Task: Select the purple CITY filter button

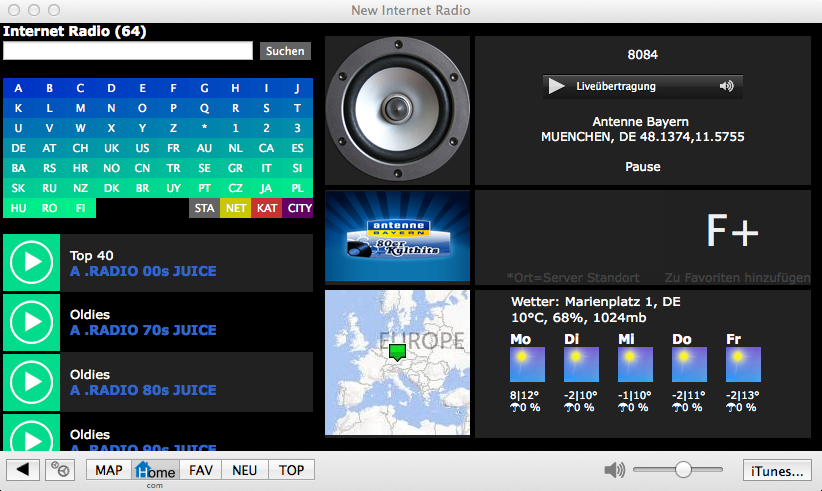Action: pos(298,208)
